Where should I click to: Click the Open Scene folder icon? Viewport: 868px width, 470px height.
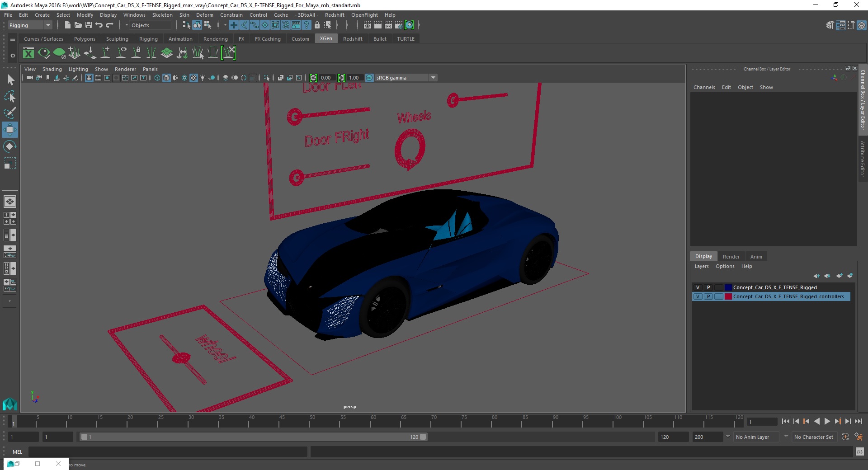(78, 25)
